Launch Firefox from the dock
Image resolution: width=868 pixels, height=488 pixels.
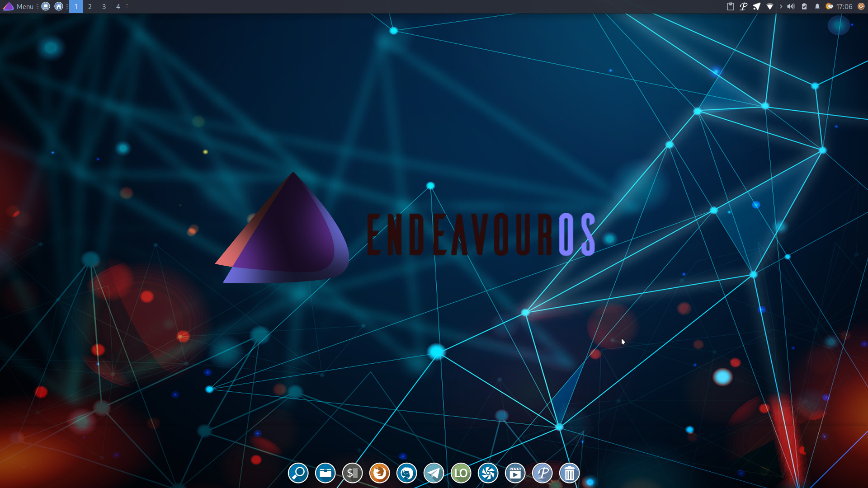pos(380,473)
